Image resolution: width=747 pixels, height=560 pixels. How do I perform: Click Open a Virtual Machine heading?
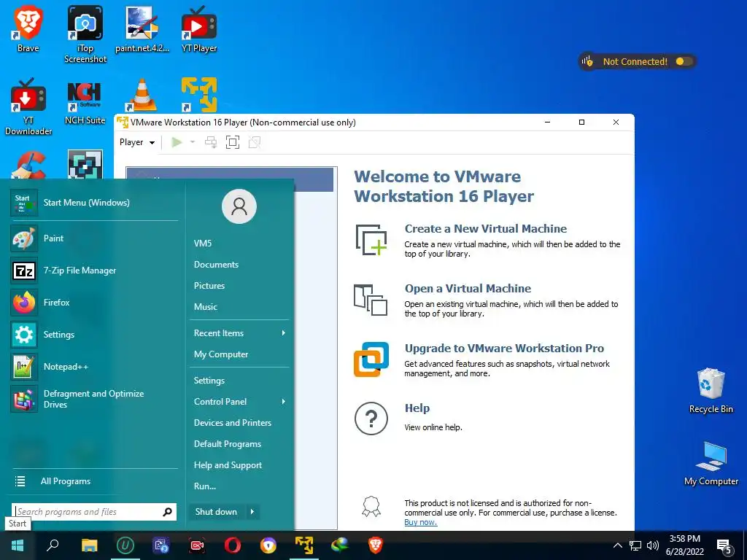coord(468,289)
